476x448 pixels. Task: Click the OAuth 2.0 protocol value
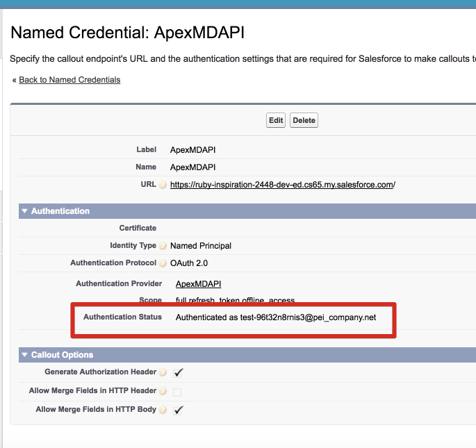point(189,263)
